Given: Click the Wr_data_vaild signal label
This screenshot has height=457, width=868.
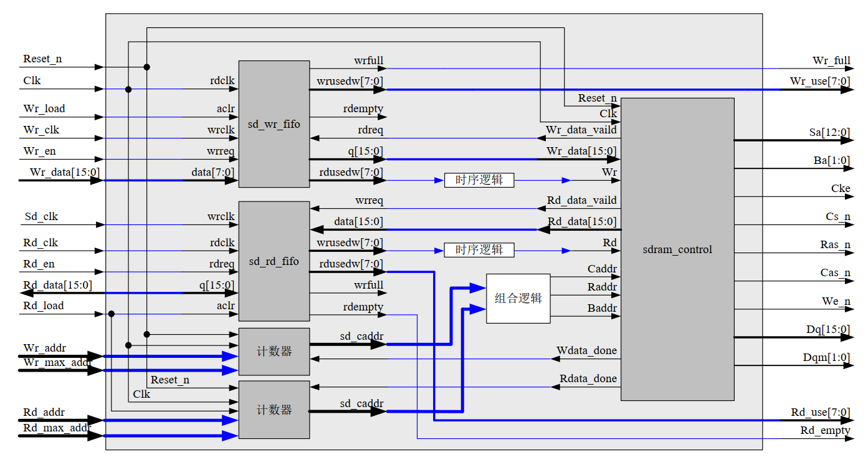Looking at the screenshot, I should tap(581, 130).
